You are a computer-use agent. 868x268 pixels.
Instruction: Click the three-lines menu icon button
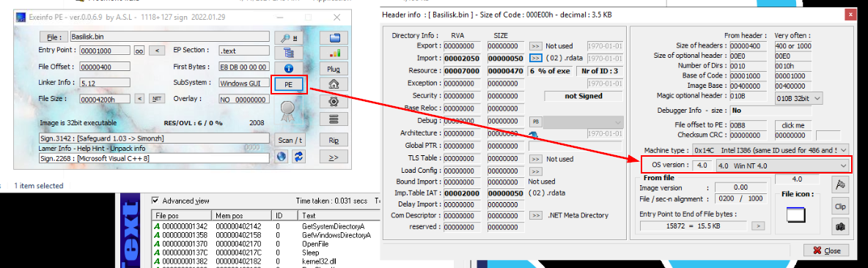334,119
